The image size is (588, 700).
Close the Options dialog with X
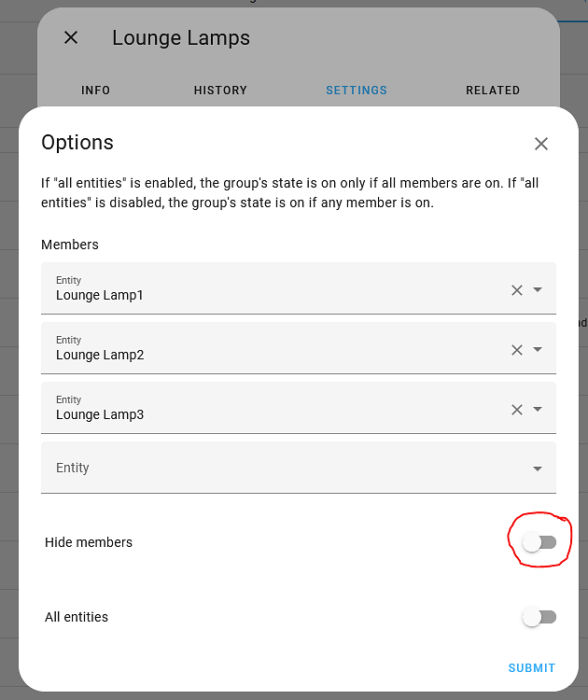(x=541, y=144)
